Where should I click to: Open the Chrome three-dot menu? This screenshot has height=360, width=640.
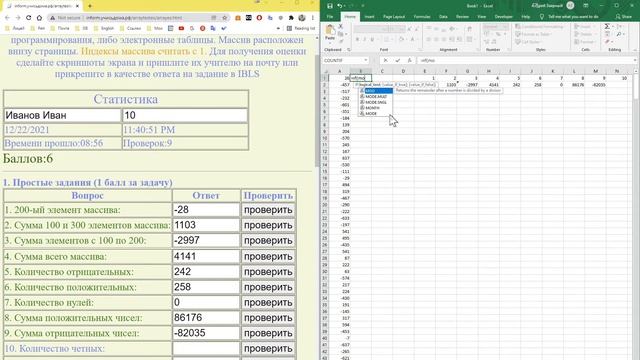click(x=313, y=18)
